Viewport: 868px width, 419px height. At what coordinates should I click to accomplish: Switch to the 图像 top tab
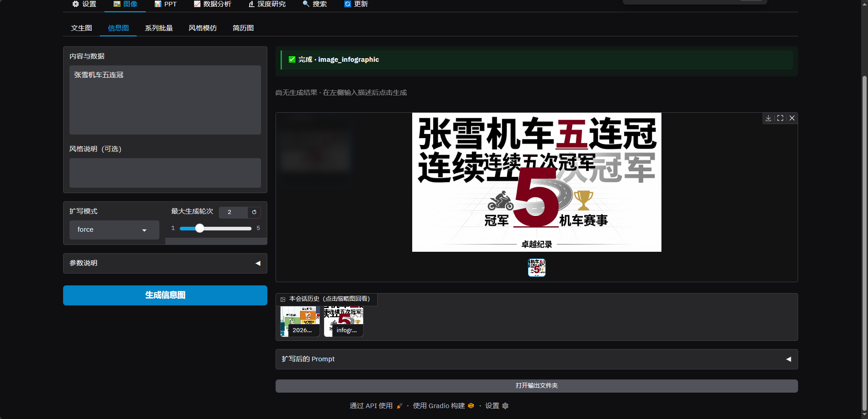tap(125, 4)
